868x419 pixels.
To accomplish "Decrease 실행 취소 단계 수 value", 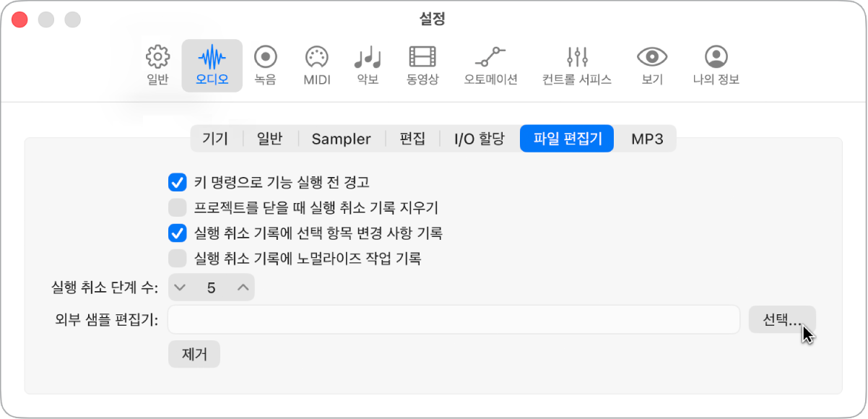I will (x=181, y=287).
